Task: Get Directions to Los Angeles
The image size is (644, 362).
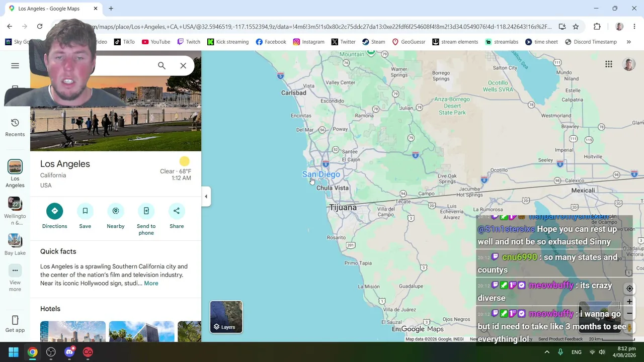Action: pos(54,216)
